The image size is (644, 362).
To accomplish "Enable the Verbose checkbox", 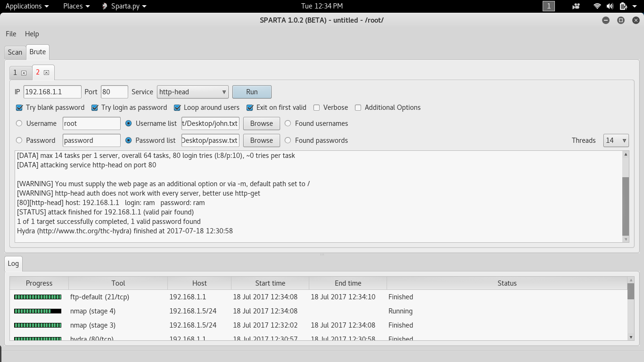I will point(317,107).
